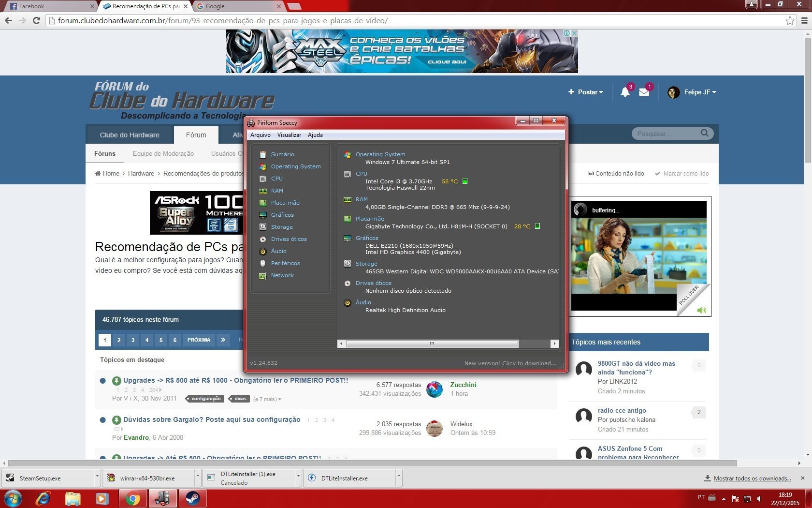The image size is (812, 508).
Task: Open Periféricos in Speccy sidebar
Action: (285, 263)
